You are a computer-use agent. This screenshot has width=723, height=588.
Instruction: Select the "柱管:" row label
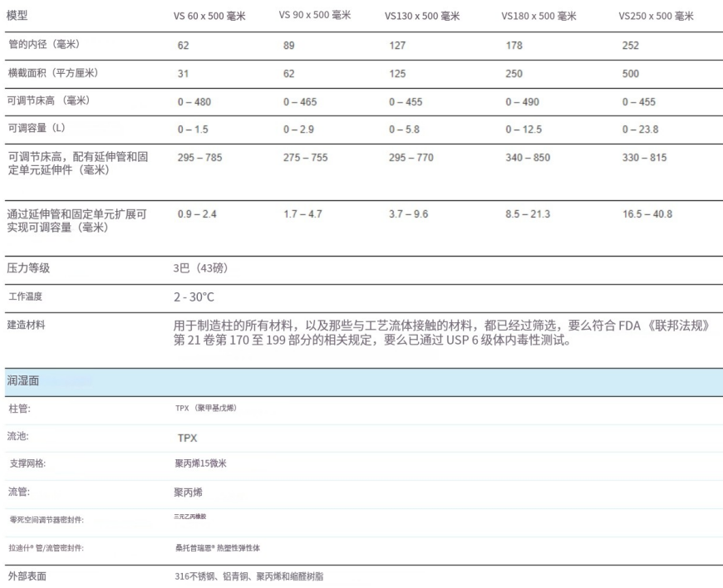[x=19, y=409]
